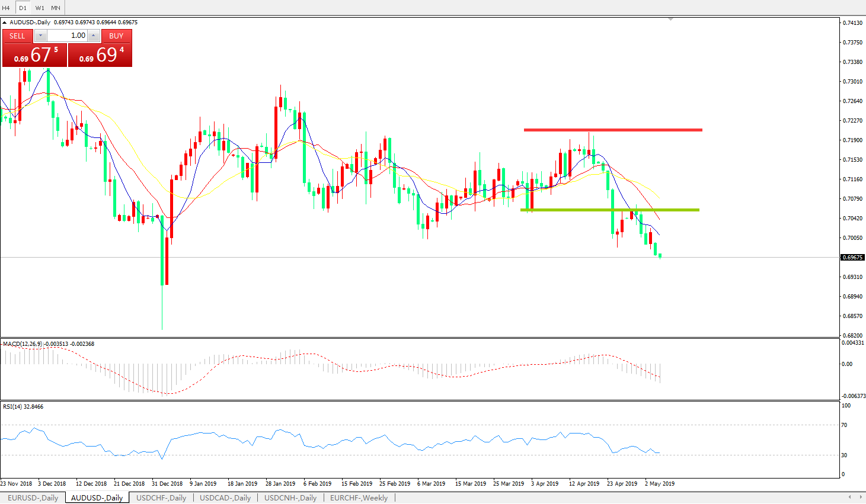Select the red horizontal resistance line

[x=613, y=130]
